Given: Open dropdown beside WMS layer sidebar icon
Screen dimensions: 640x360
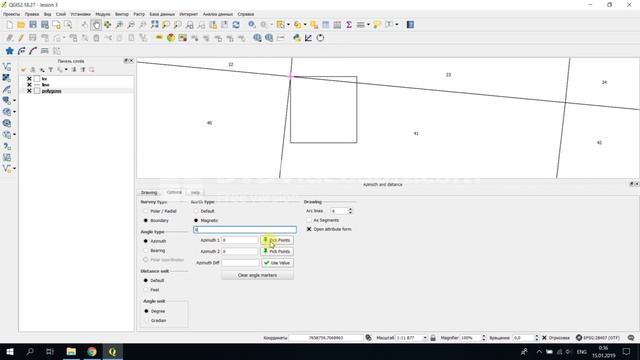Looking at the screenshot, I should tap(15, 112).
